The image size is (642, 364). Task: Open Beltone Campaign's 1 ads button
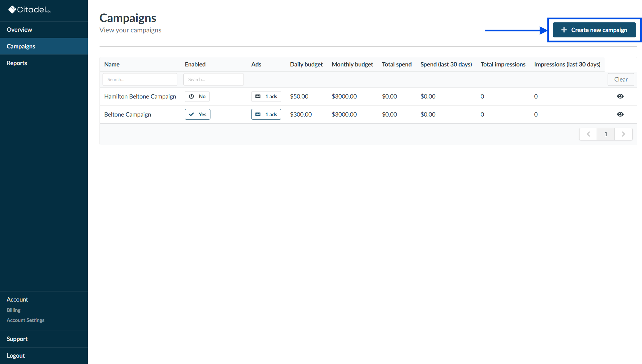(266, 115)
